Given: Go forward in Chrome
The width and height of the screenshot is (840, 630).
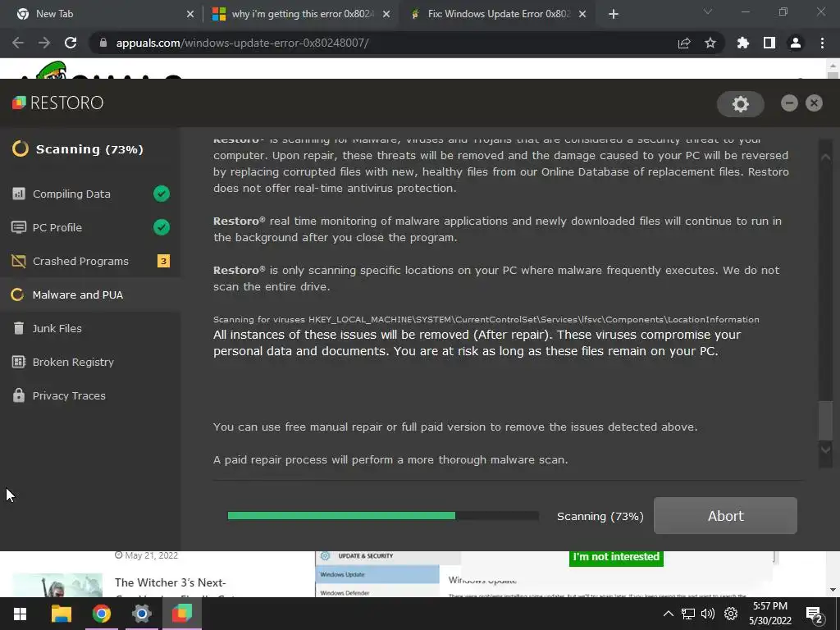Looking at the screenshot, I should 44,43.
